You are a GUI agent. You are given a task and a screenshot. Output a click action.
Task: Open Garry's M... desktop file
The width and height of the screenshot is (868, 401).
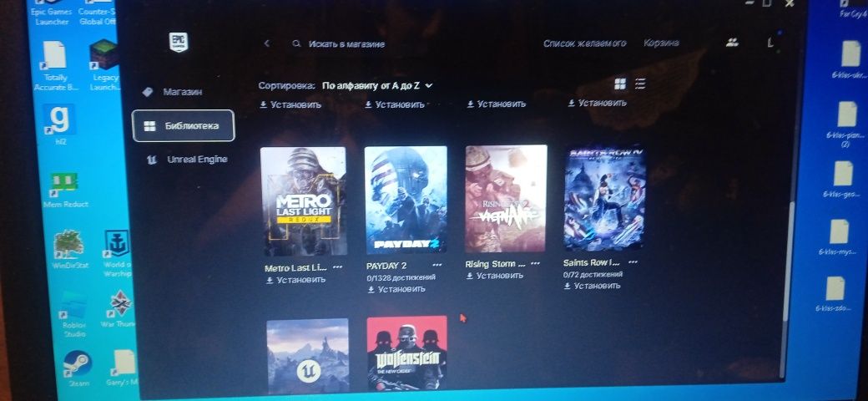tap(123, 368)
